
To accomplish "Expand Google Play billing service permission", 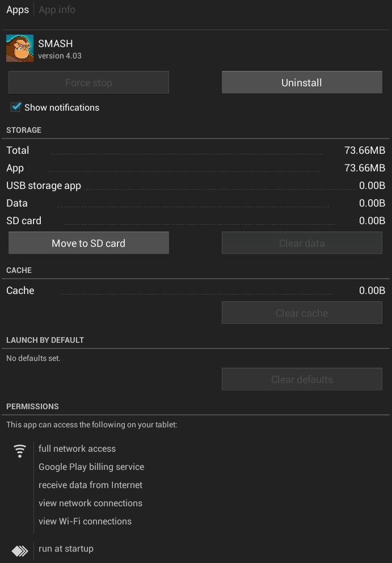I will pyautogui.click(x=91, y=467).
